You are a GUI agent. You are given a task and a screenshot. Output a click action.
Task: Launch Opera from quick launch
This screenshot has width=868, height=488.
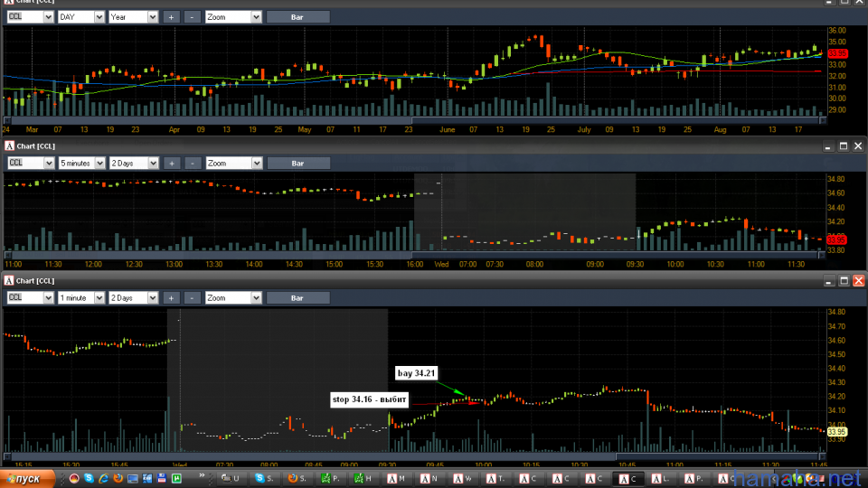[74, 478]
